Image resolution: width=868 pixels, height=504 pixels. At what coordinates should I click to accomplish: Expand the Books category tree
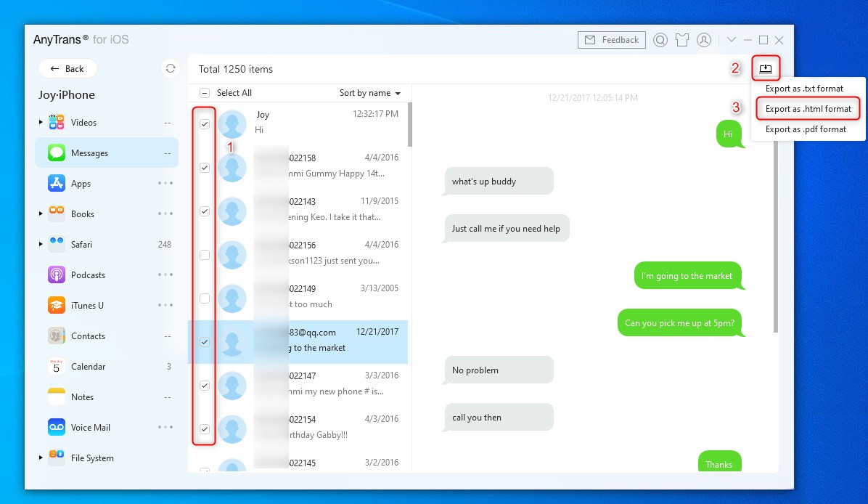pos(41,214)
